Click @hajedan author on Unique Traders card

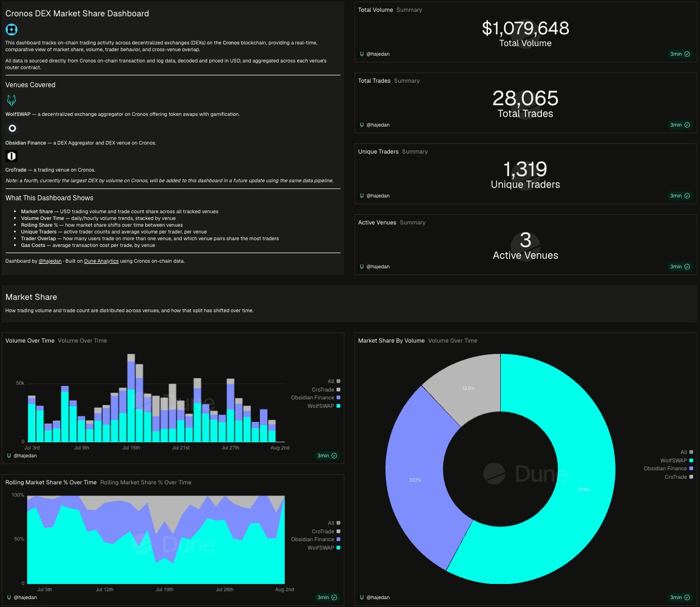(x=378, y=196)
